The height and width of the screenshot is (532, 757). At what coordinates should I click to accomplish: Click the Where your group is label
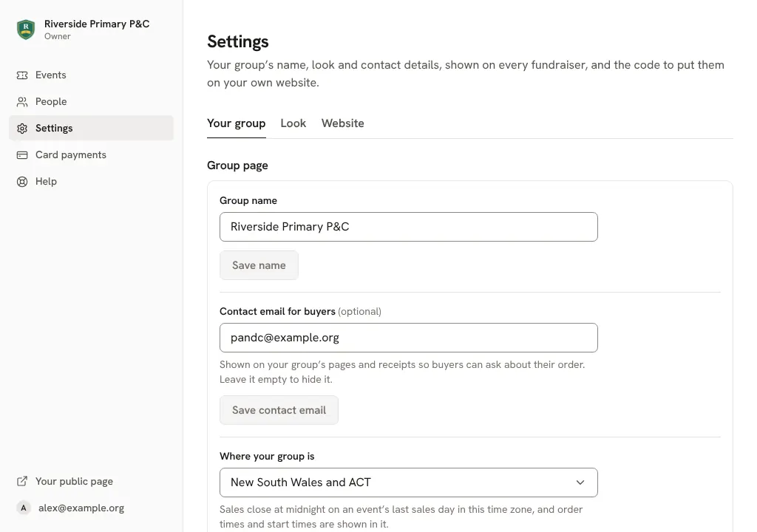point(267,456)
